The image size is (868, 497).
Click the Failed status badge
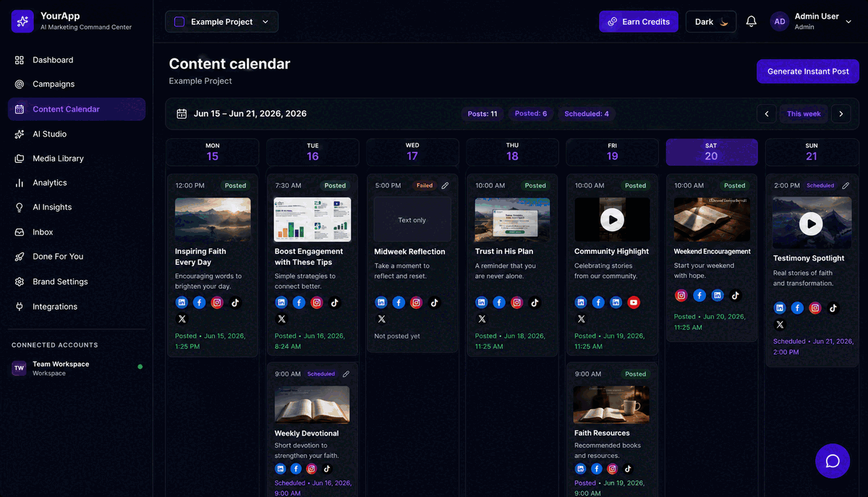click(x=425, y=185)
